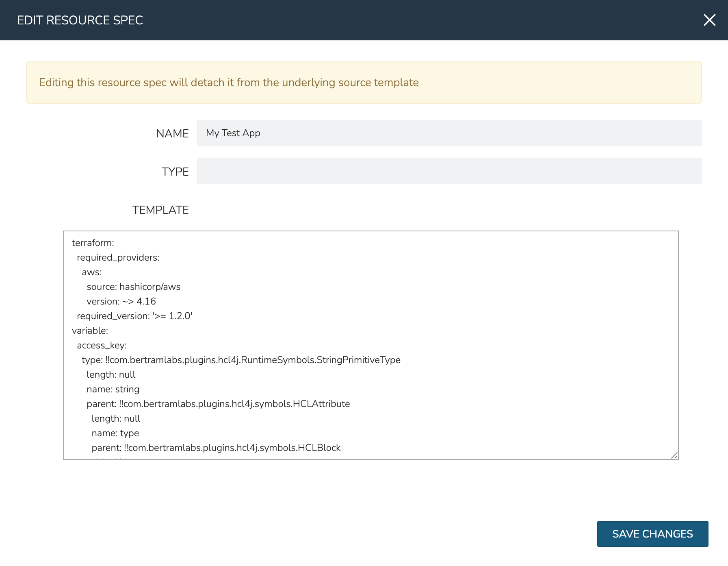The image size is (728, 566).
Task: Click the access_key: line in template
Action: [102, 345]
